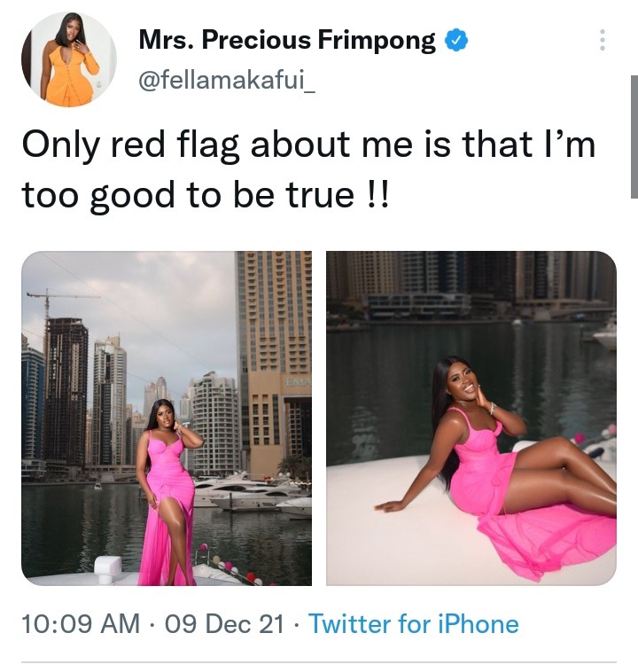This screenshot has width=638, height=672.
Task: Tap the display name Mrs. Precious Frimpong
Action: click(287, 40)
